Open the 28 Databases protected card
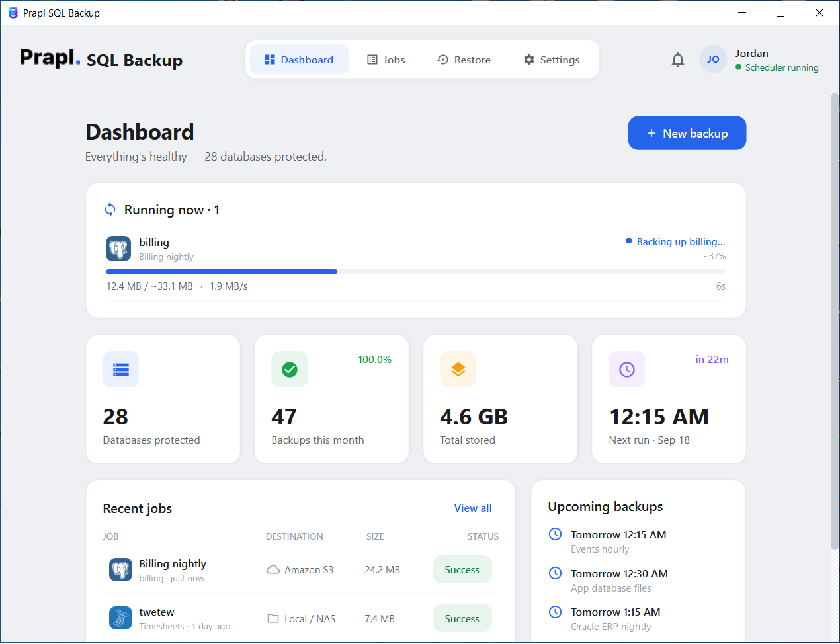 click(163, 399)
